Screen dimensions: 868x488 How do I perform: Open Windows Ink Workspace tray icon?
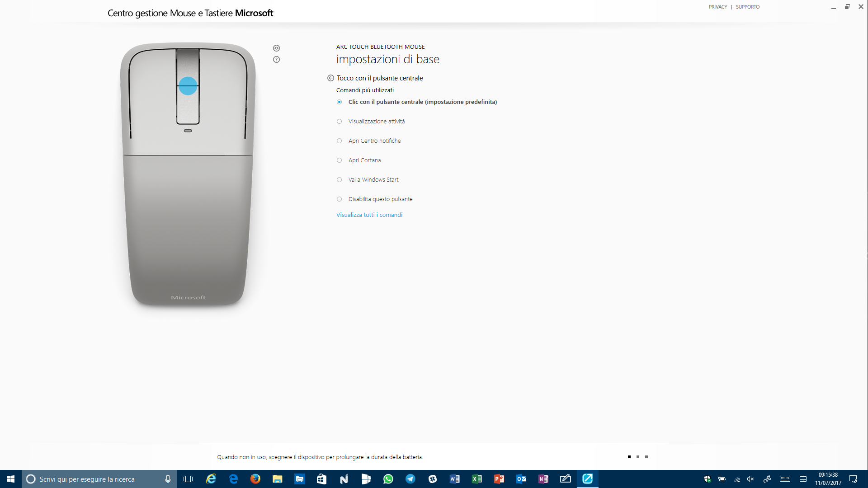[x=767, y=479]
